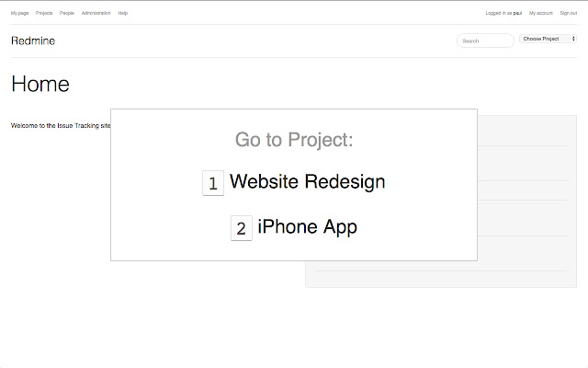Click the Go to Project heading
Viewport: 588px width, 368px height.
coord(294,140)
